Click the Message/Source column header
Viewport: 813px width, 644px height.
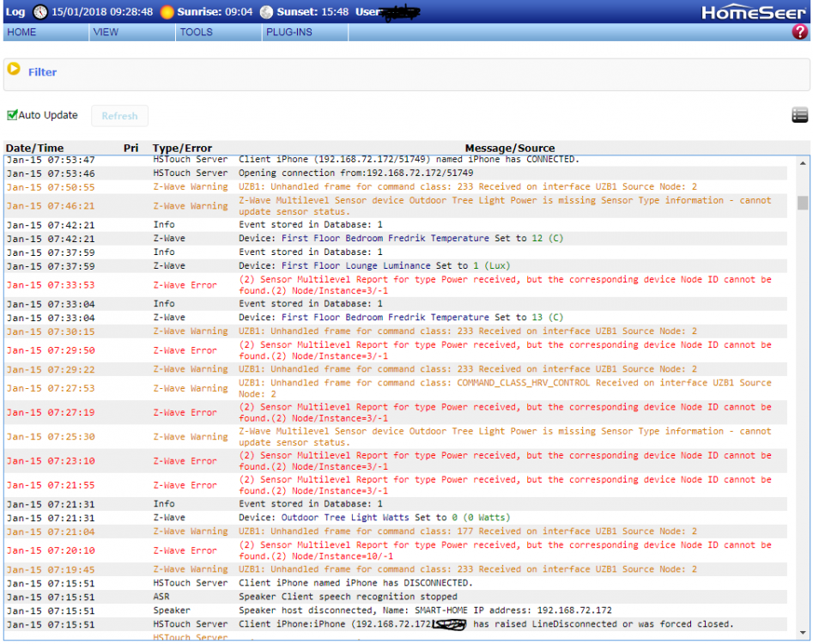click(509, 148)
